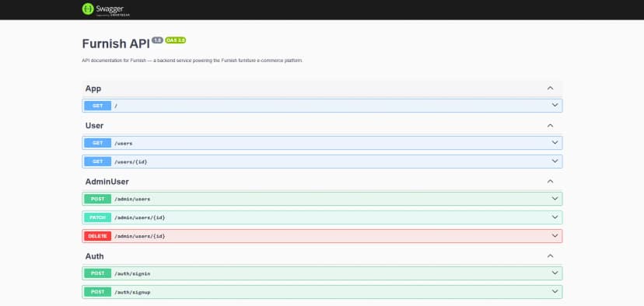Click the API documentation description text

tap(192, 61)
